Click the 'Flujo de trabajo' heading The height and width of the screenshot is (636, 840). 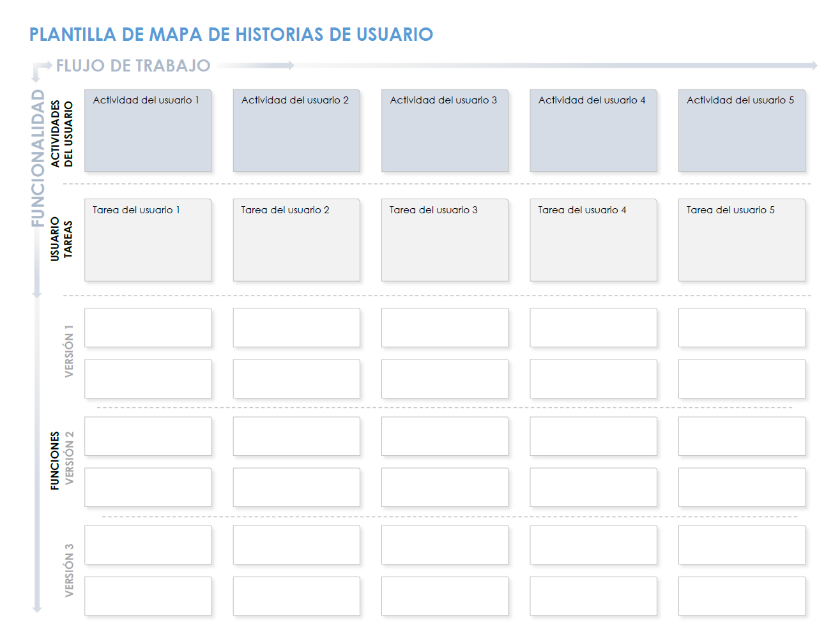click(x=134, y=66)
